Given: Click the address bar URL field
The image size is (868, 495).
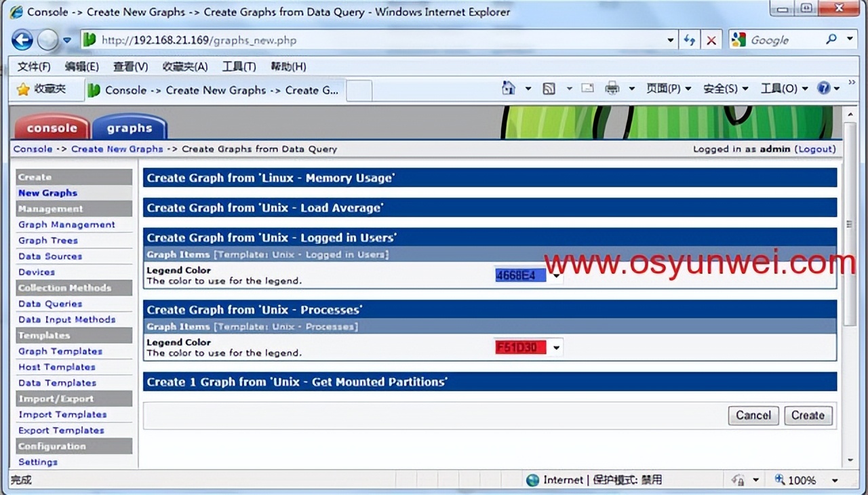Looking at the screenshot, I should coord(339,39).
